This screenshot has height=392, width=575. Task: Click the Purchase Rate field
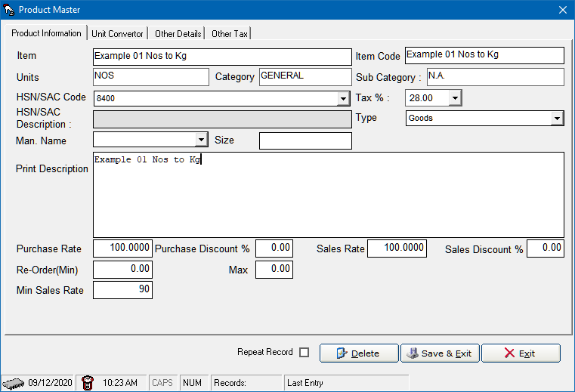[123, 248]
